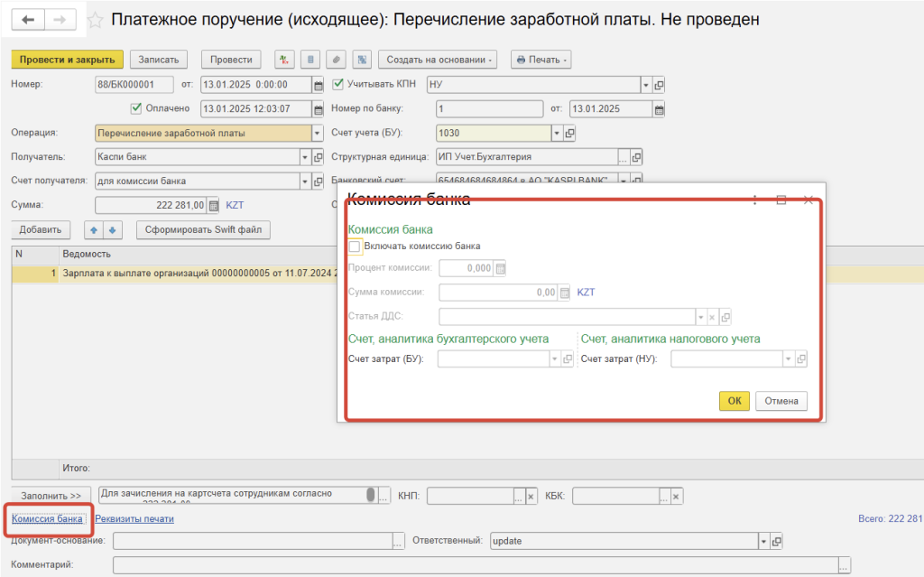Click the Комментарий input field
The width and height of the screenshot is (924, 577).
(x=476, y=565)
